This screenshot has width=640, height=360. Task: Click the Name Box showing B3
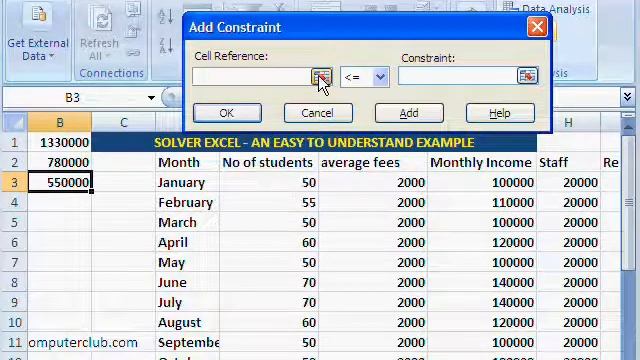point(73,98)
